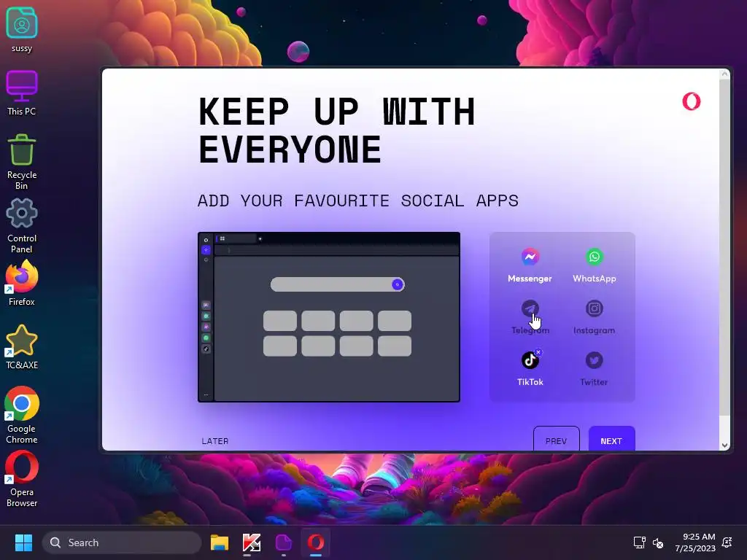Select the Google Chrome desktop shortcut
This screenshot has height=560, width=747.
[21, 415]
